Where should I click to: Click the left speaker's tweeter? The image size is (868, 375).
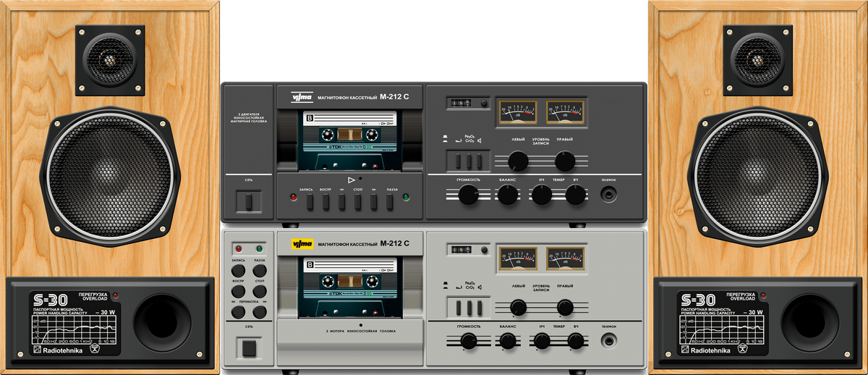(x=113, y=62)
